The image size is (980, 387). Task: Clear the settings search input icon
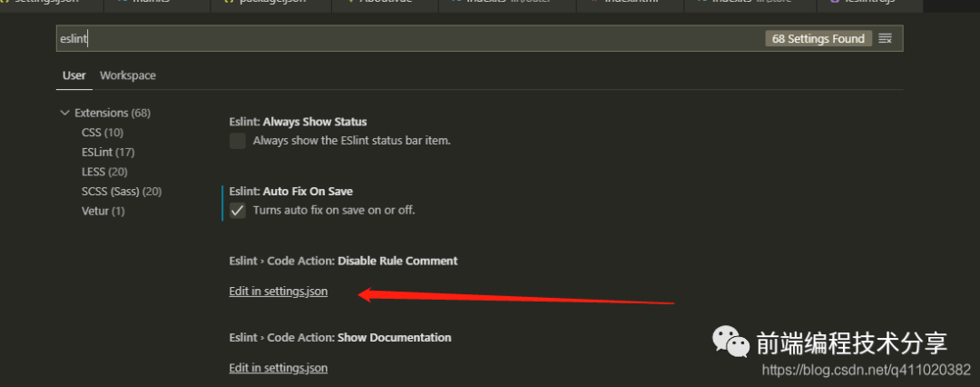click(x=885, y=39)
